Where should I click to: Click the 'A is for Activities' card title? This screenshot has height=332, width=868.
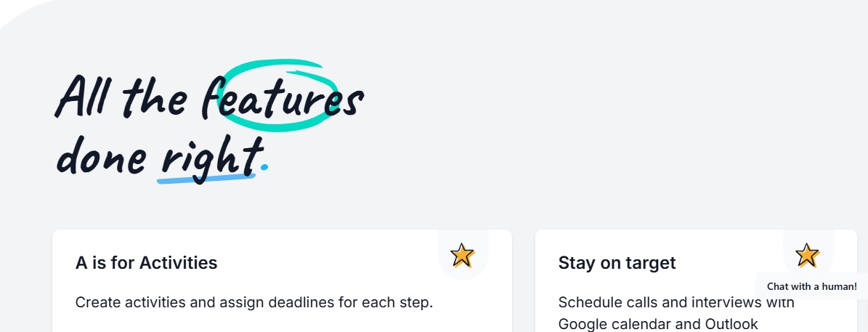point(146,262)
